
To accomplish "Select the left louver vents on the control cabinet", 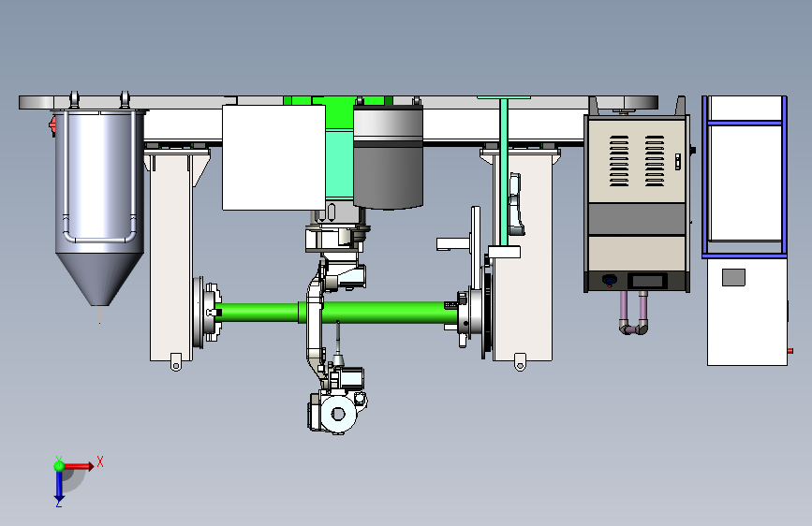I will (619, 161).
